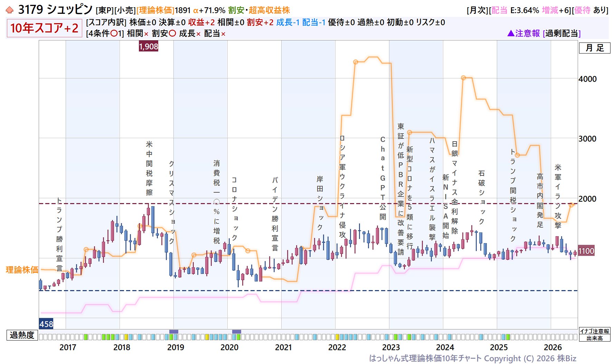Click the 10年スコア+2 score box
The height and width of the screenshot is (364, 615).
pyautogui.click(x=44, y=28)
